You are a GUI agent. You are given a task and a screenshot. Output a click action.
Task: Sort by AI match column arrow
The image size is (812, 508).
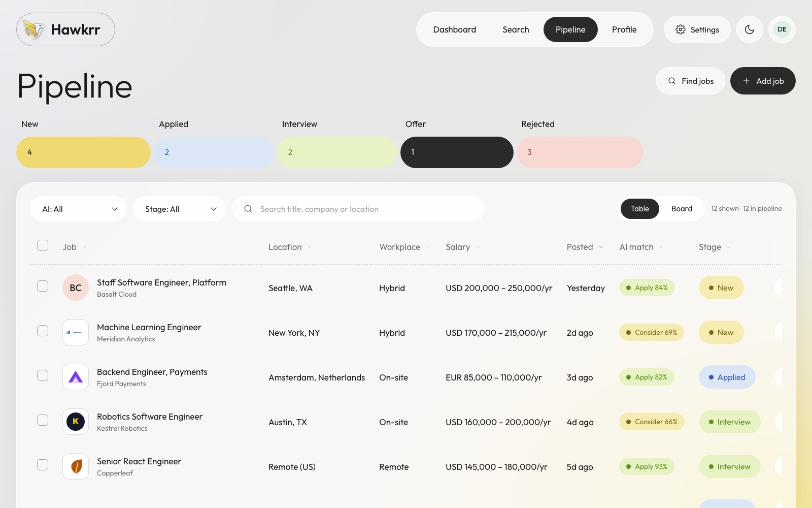click(x=661, y=247)
